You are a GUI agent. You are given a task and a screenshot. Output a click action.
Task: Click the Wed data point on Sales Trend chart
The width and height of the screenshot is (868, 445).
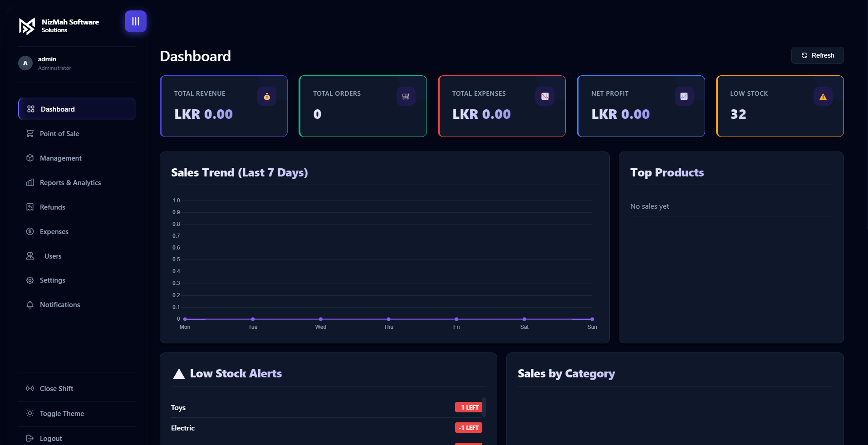coord(321,319)
